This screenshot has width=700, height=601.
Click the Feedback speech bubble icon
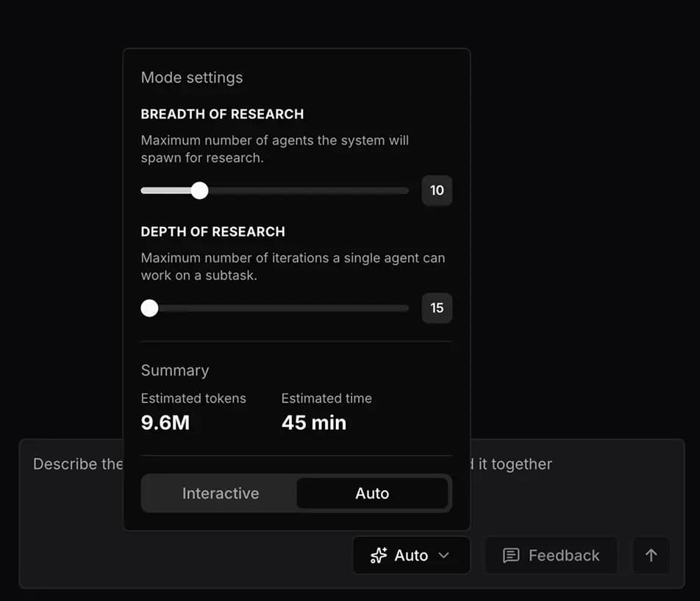click(x=511, y=555)
